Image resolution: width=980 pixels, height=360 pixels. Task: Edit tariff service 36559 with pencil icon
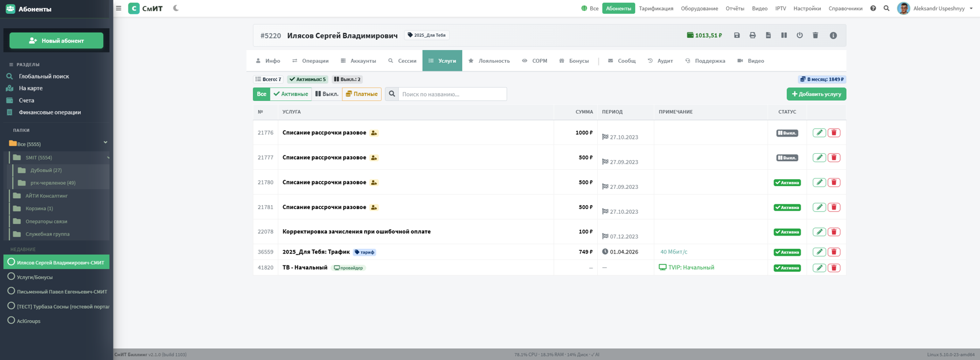click(x=819, y=252)
